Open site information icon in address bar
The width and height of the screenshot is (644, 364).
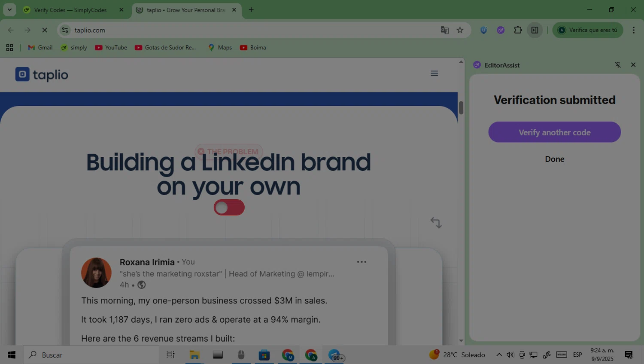tap(65, 30)
